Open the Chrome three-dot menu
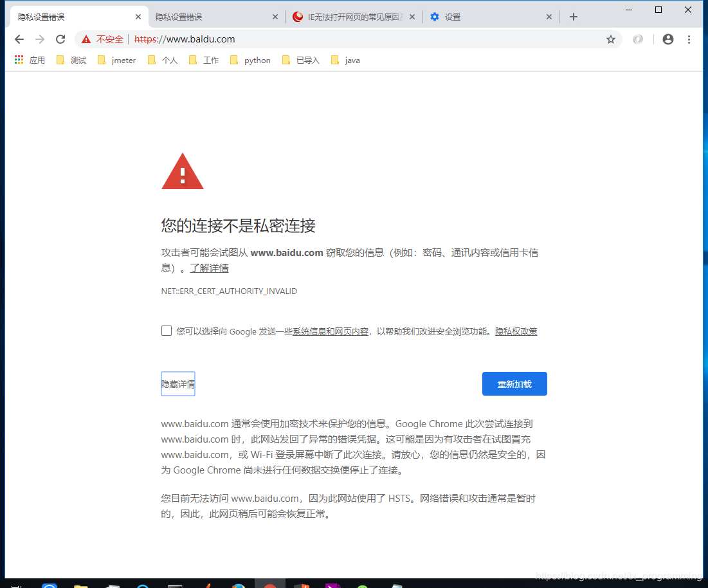Image resolution: width=708 pixels, height=588 pixels. (689, 39)
